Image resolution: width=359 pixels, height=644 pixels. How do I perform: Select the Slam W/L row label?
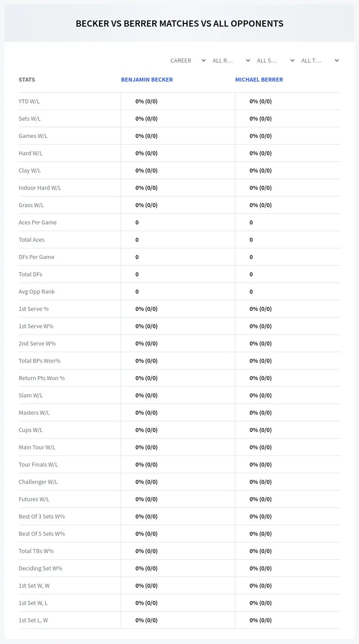point(31,395)
